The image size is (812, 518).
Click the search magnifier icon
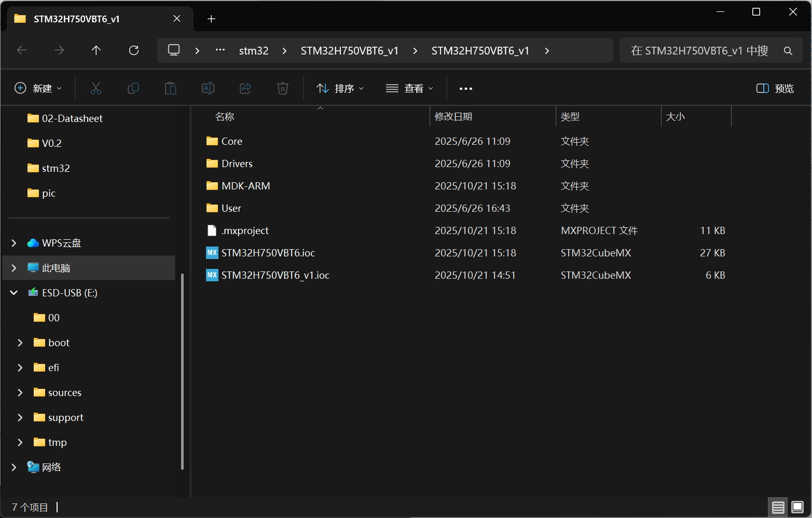[788, 51]
